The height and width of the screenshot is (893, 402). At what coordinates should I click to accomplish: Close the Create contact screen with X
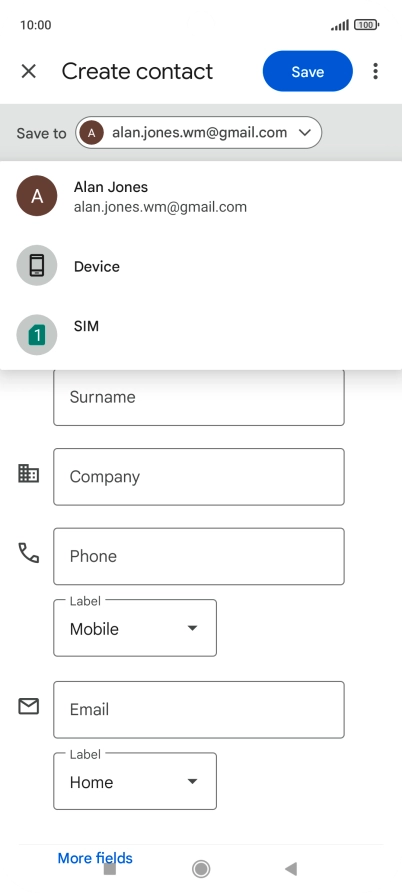[28, 71]
